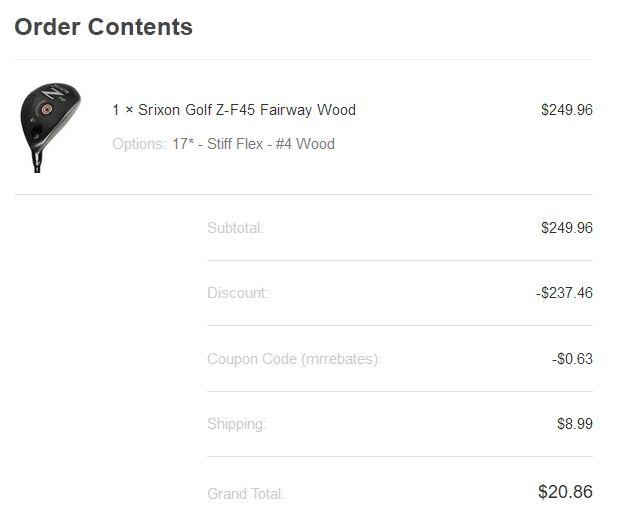Click the Shipping label
This screenshot has height=517, width=626.
pyautogui.click(x=236, y=424)
